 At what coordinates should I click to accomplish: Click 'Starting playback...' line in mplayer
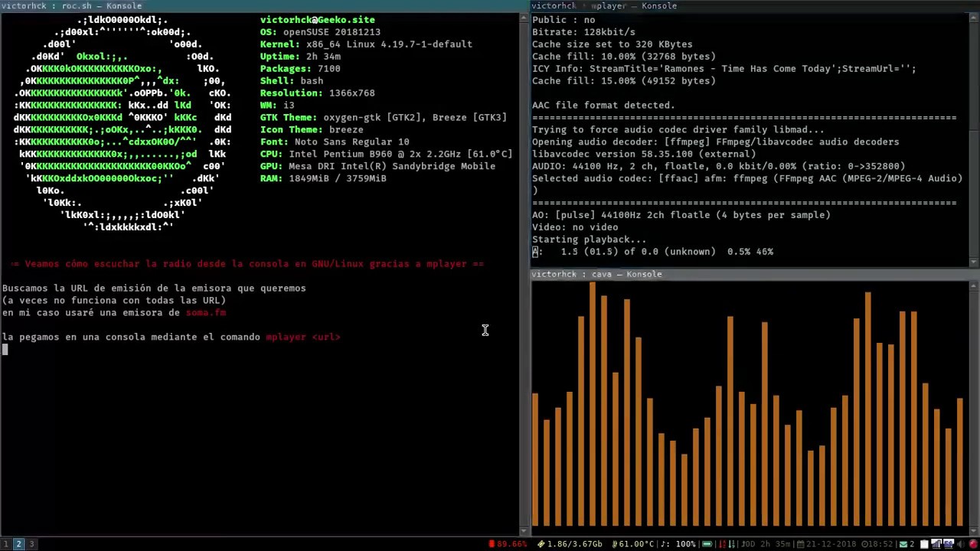click(589, 240)
